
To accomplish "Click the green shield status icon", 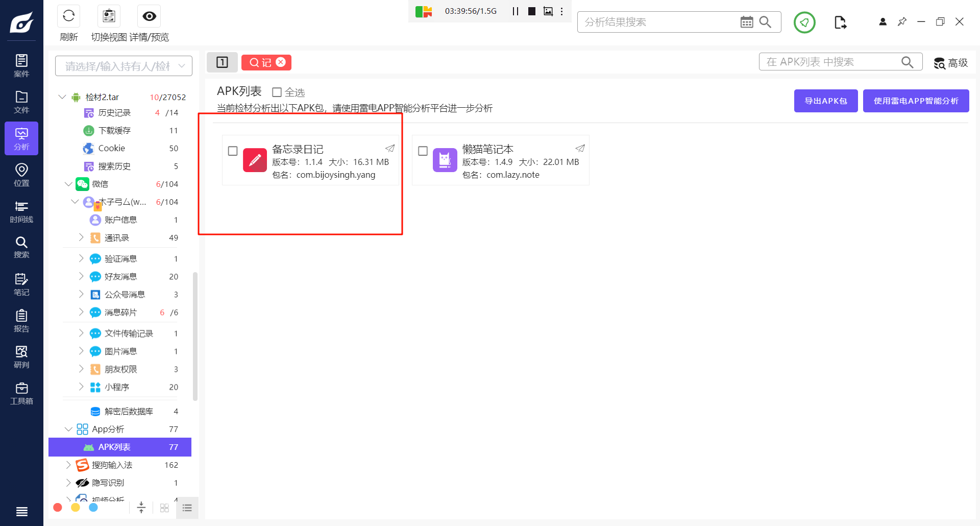I will click(804, 22).
